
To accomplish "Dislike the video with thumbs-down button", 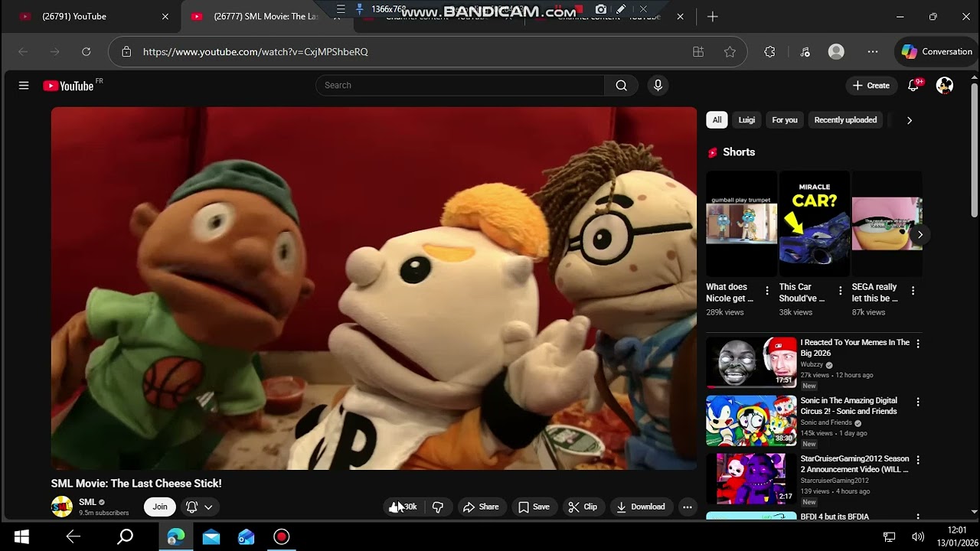I will [x=438, y=507].
